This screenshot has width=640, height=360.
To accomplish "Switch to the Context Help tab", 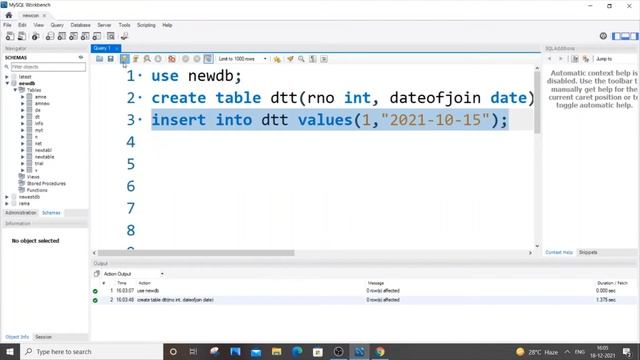I will (x=559, y=252).
